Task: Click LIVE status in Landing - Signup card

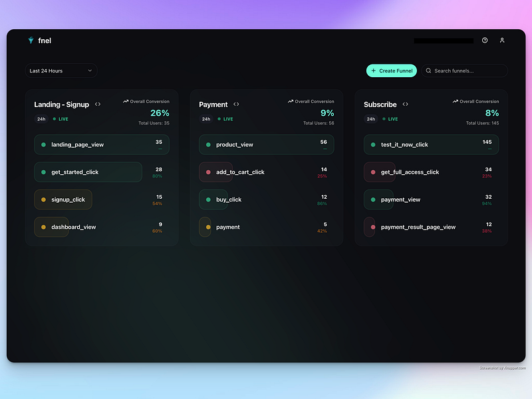Action: click(61, 119)
